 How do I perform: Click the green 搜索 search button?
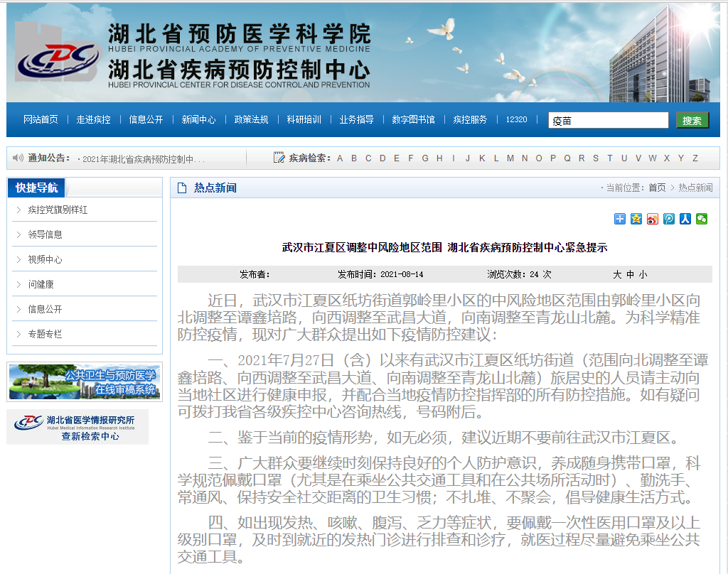[x=692, y=120]
